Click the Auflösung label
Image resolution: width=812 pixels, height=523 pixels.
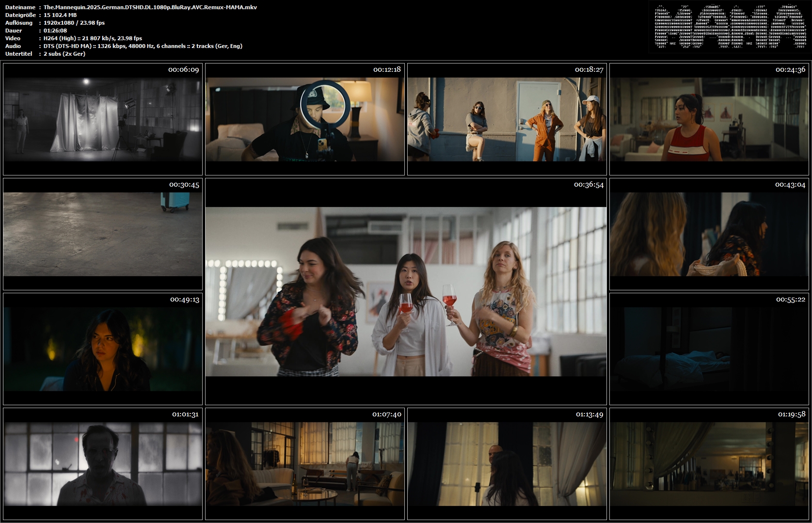(x=19, y=23)
